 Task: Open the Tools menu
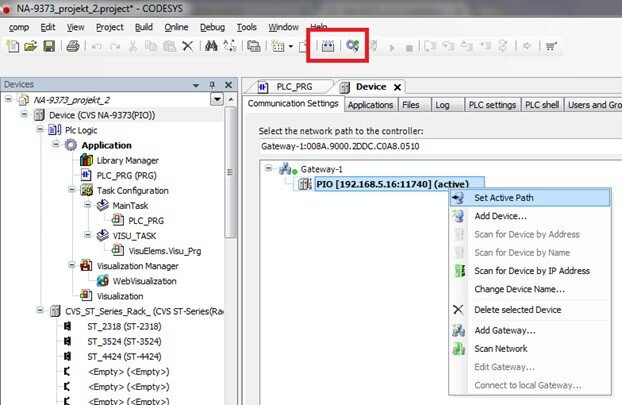tap(247, 27)
